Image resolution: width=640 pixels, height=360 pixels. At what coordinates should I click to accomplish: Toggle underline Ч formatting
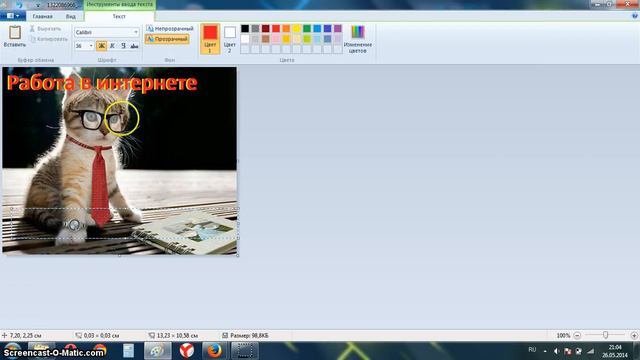coord(123,46)
